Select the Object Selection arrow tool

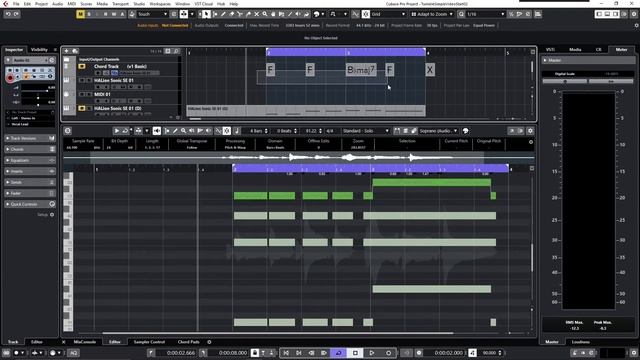[x=207, y=14]
